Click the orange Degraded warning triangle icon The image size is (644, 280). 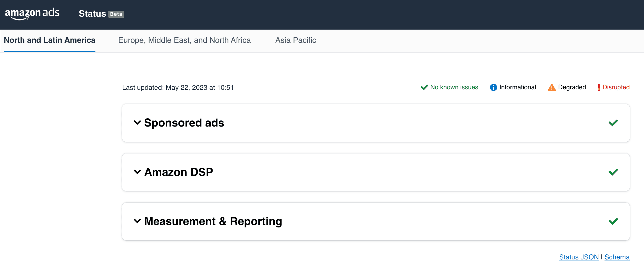click(x=552, y=87)
